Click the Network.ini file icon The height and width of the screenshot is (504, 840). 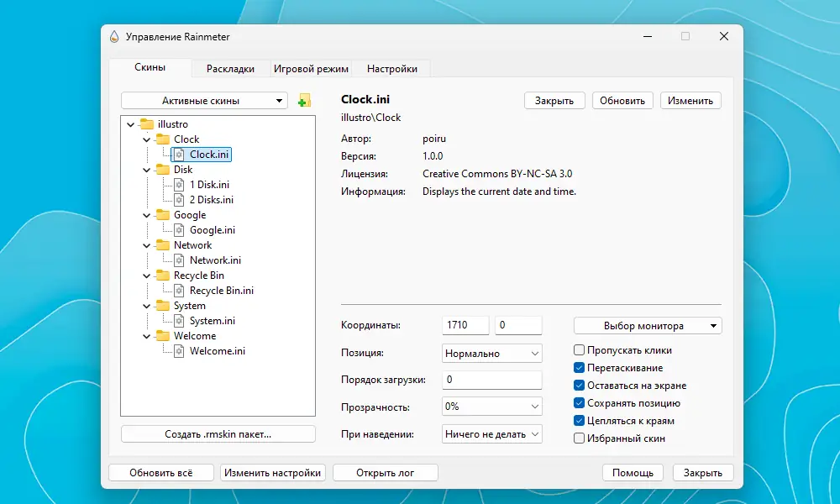pos(179,260)
